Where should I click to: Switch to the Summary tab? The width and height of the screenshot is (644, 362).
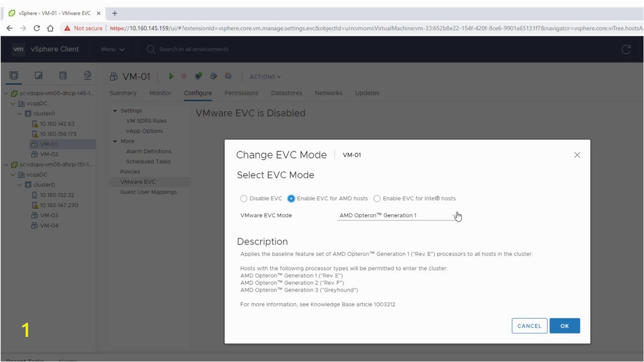tap(123, 93)
